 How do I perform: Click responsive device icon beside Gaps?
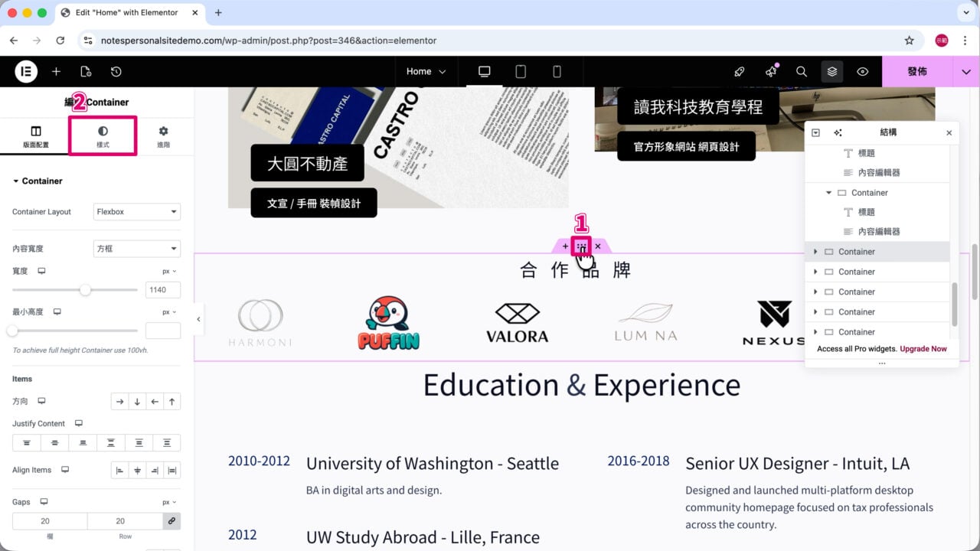click(44, 502)
